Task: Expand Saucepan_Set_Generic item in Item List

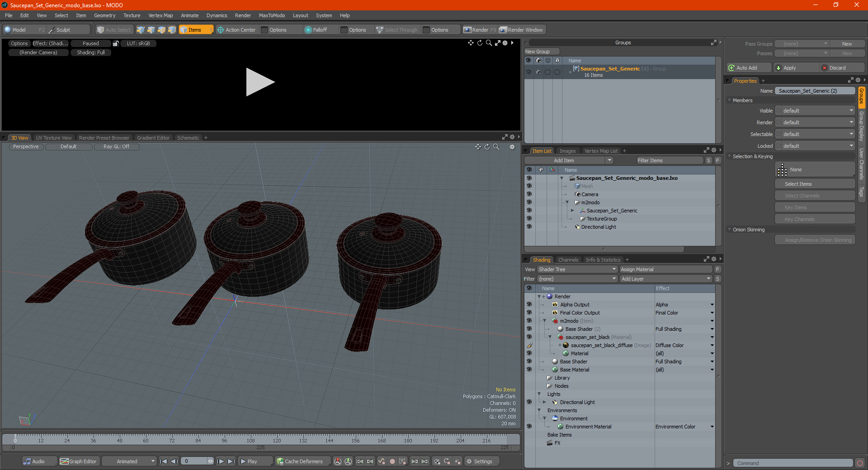Action: pos(572,211)
